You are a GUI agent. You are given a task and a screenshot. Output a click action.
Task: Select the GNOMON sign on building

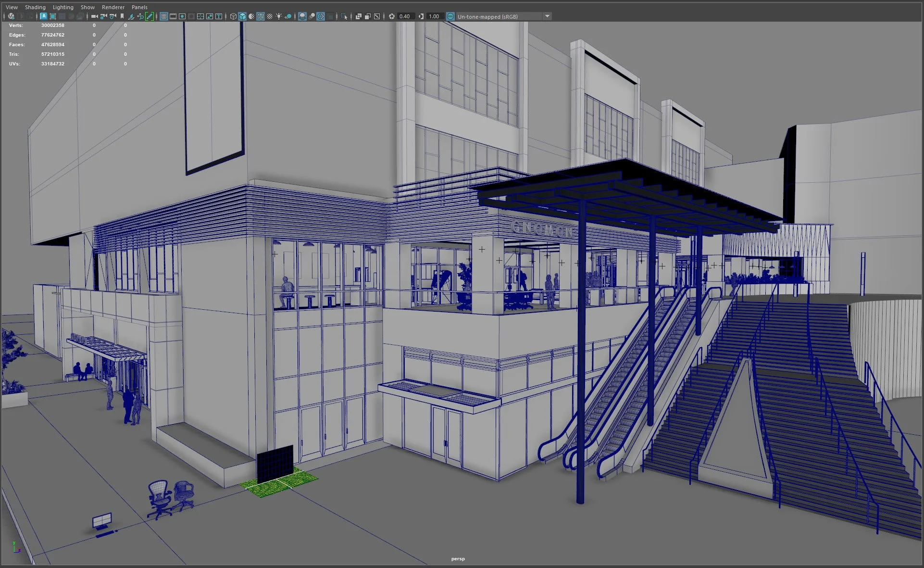click(x=542, y=230)
